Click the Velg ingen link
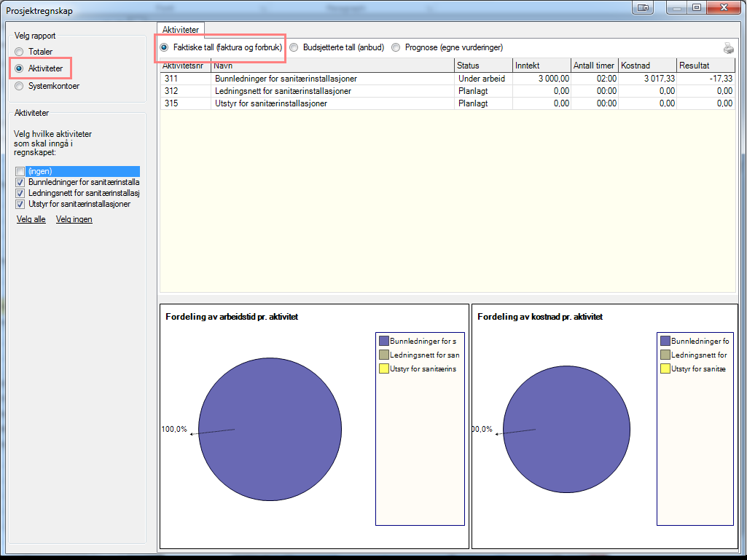Viewport: 747px width, 560px height. 74,219
